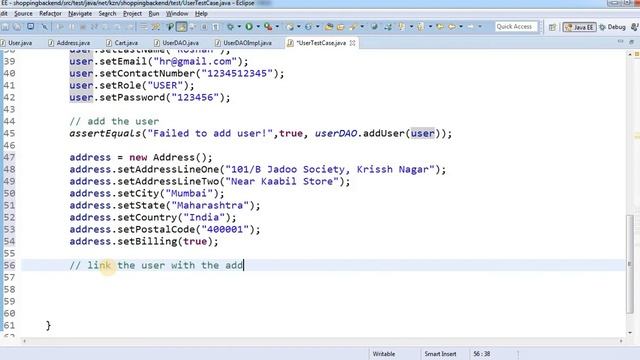
Task: Close the UserTestCase.java tab
Action: (x=352, y=43)
